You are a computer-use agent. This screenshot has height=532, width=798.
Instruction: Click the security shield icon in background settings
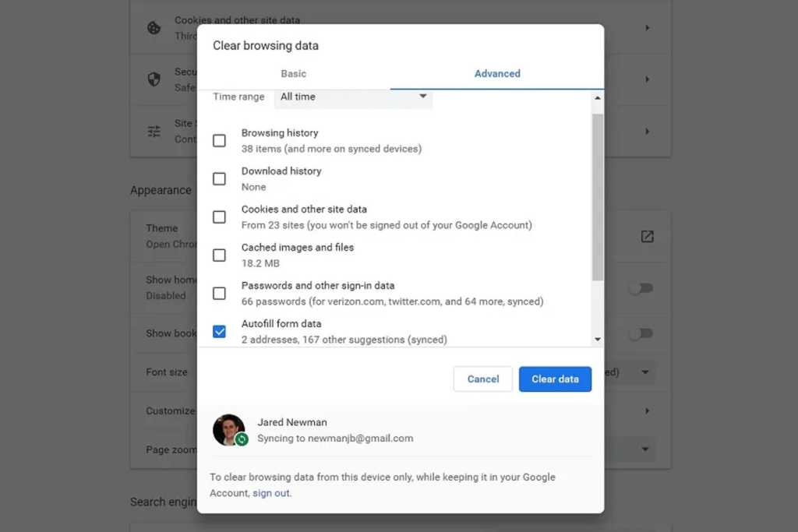154,79
